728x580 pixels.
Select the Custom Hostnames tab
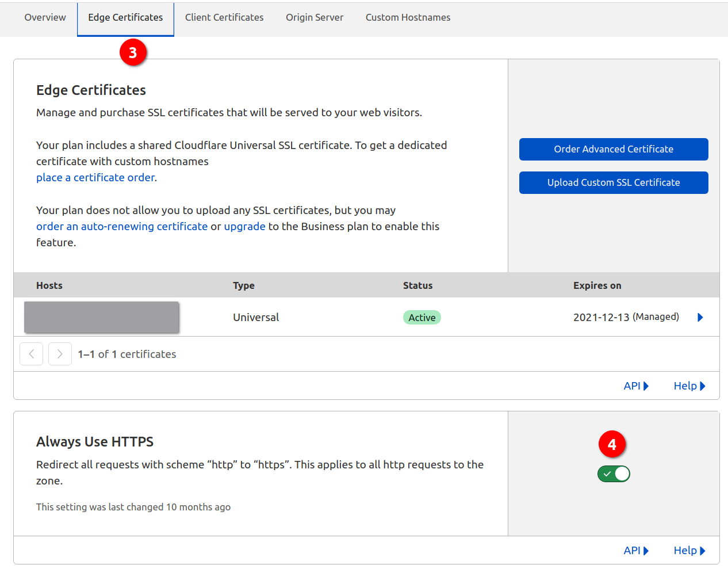coord(408,18)
